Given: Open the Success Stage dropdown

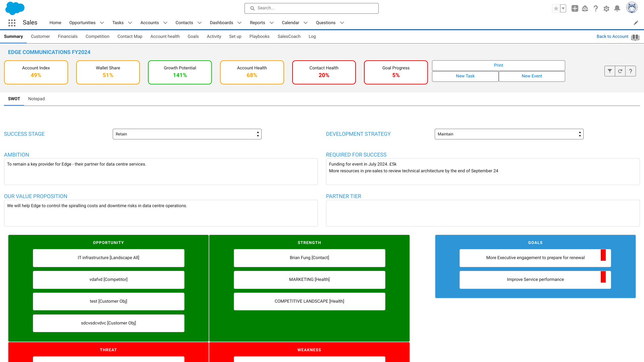Looking at the screenshot, I should 187,134.
